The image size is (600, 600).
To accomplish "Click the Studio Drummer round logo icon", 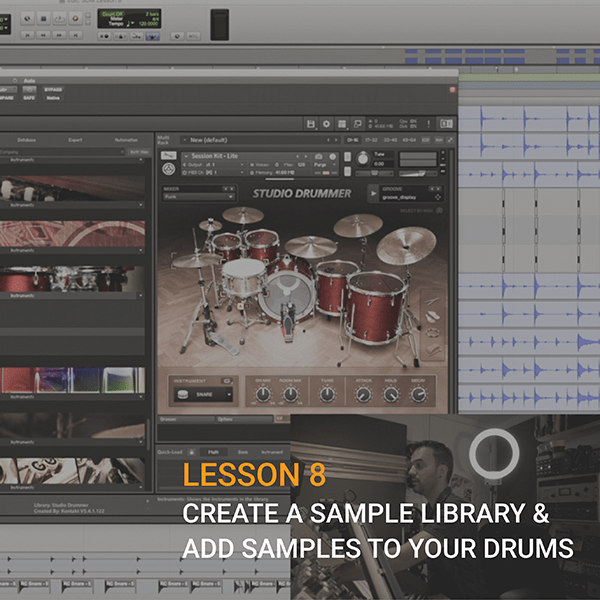I will click(168, 168).
